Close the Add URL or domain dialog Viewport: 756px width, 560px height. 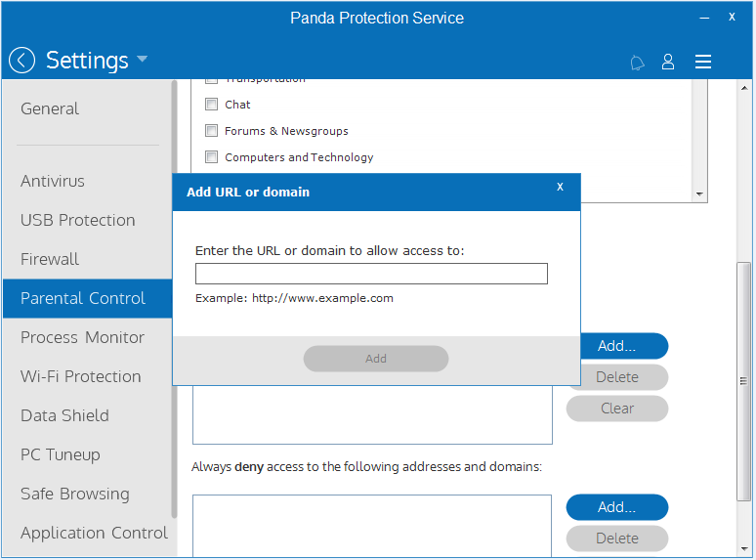pos(560,187)
